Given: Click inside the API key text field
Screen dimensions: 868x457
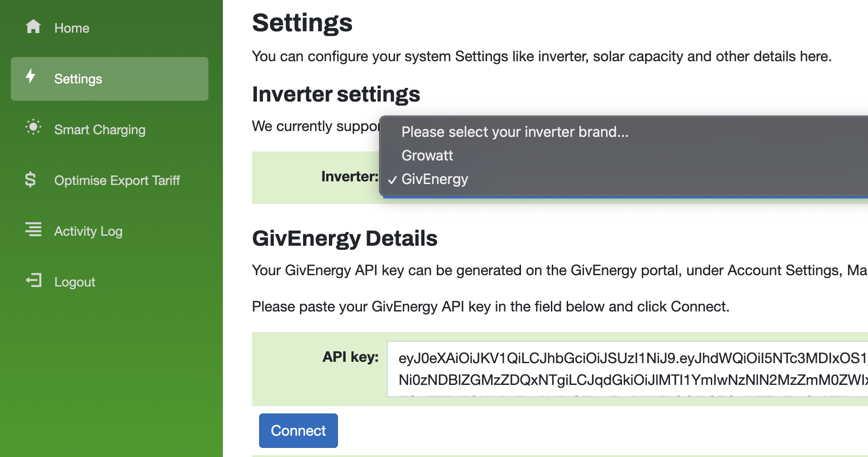Looking at the screenshot, I should pos(627,369).
